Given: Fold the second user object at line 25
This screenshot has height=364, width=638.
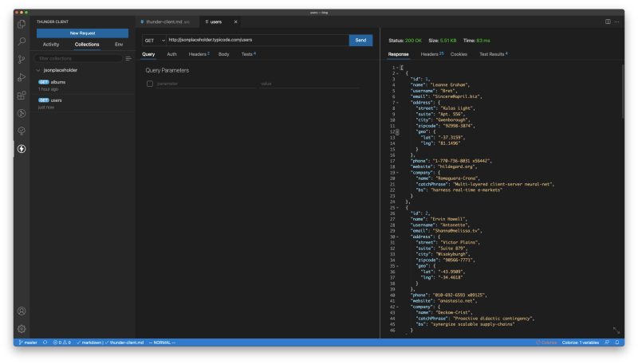Looking at the screenshot, I should tap(397, 208).
